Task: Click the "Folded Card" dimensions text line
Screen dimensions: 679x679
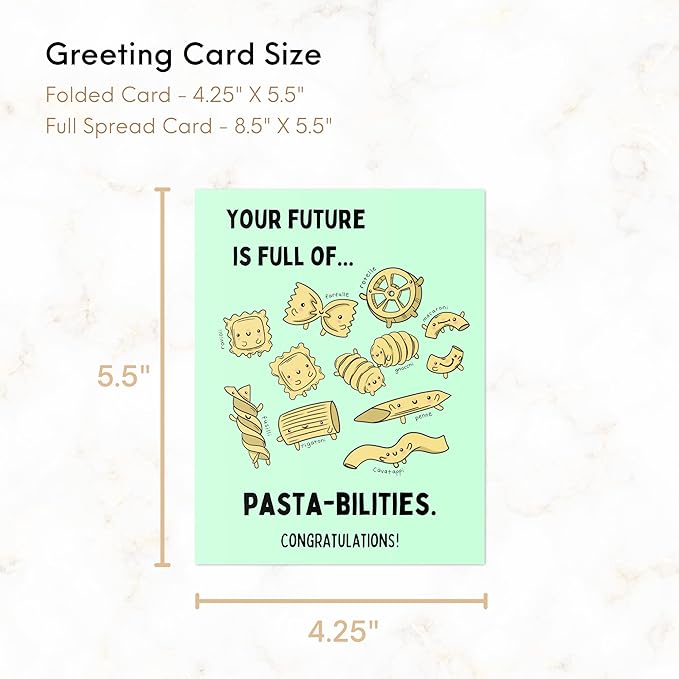Action: pos(176,96)
